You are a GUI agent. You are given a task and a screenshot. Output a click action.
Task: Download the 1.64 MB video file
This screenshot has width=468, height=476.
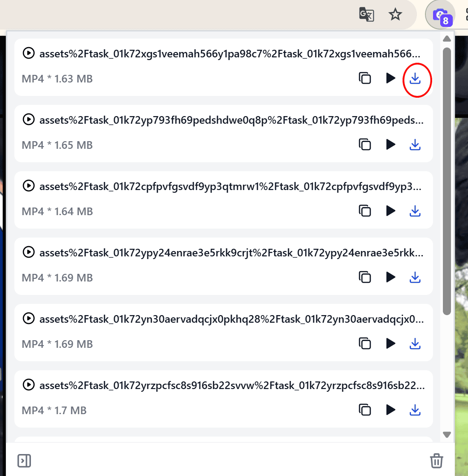(415, 211)
